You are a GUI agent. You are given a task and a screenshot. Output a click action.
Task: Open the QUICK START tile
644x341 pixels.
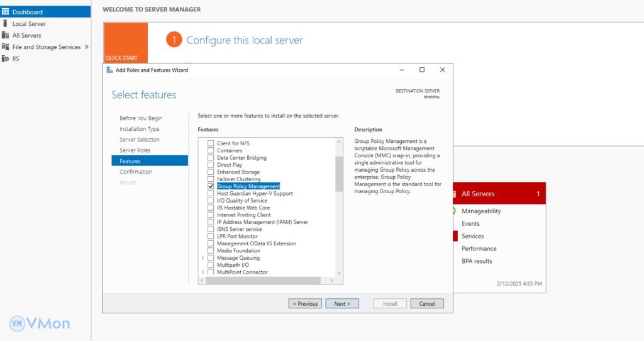pos(126,43)
